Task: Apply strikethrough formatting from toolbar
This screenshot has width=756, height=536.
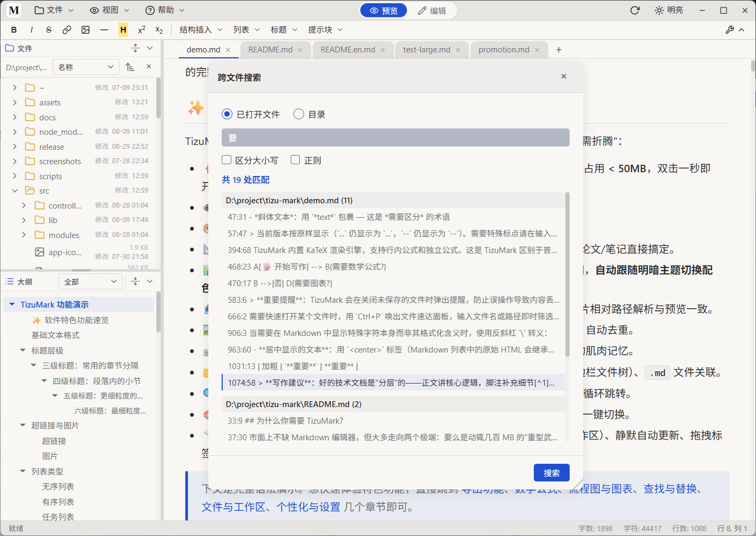Action: coord(49,30)
